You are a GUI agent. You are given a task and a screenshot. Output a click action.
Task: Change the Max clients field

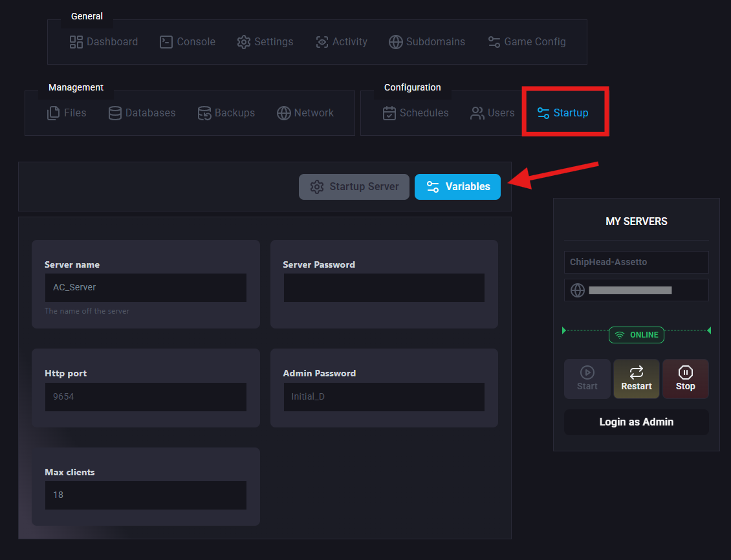[146, 495]
